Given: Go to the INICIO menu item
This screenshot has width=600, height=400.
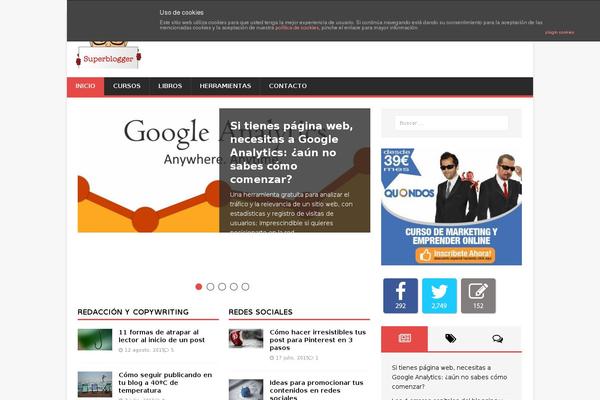Looking at the screenshot, I should pyautogui.click(x=85, y=86).
